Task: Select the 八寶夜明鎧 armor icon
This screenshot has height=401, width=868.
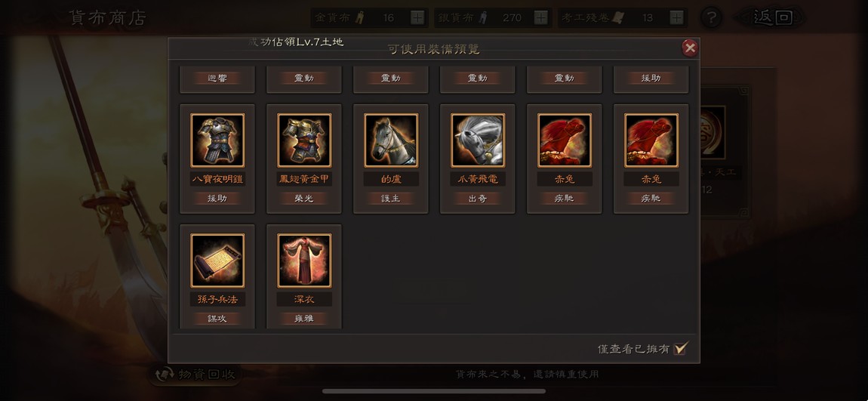Action: click(x=217, y=140)
